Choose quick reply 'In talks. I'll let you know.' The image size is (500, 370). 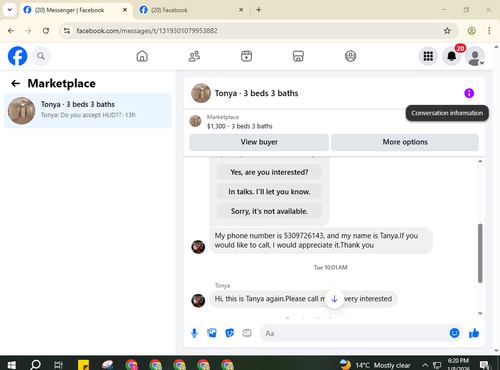coord(269,192)
